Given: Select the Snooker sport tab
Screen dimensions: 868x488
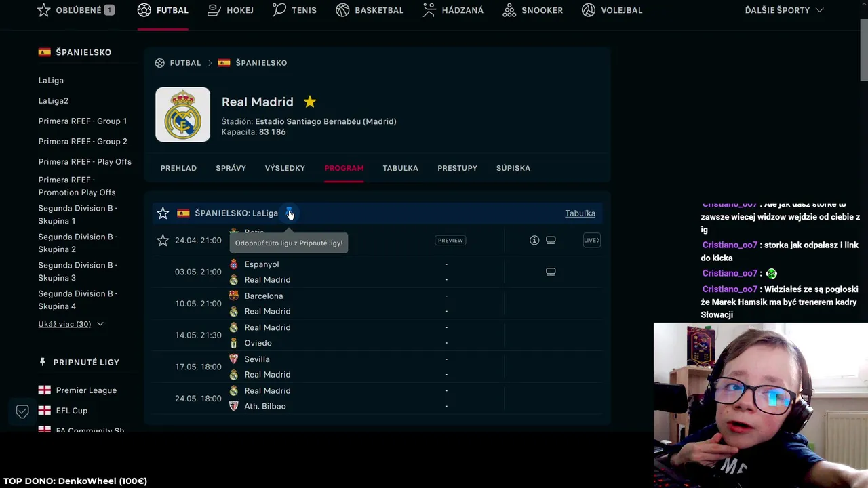Looking at the screenshot, I should click(x=533, y=10).
